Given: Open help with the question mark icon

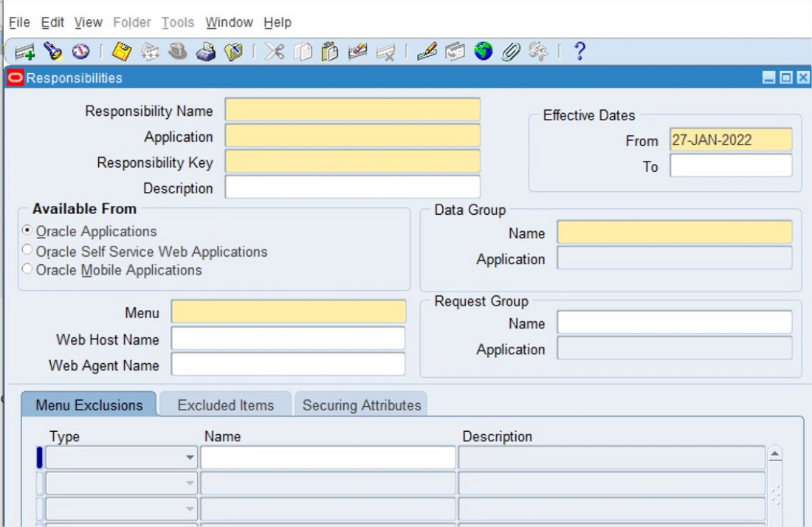Looking at the screenshot, I should click(x=579, y=52).
